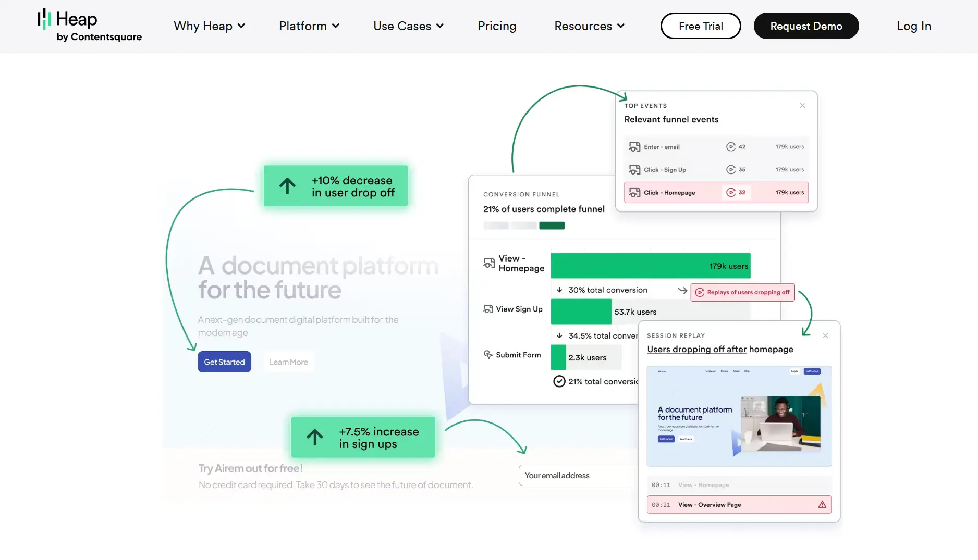Click the up arrow in the +10% decrease badge
Screen dimensions: 978x560
(287, 186)
